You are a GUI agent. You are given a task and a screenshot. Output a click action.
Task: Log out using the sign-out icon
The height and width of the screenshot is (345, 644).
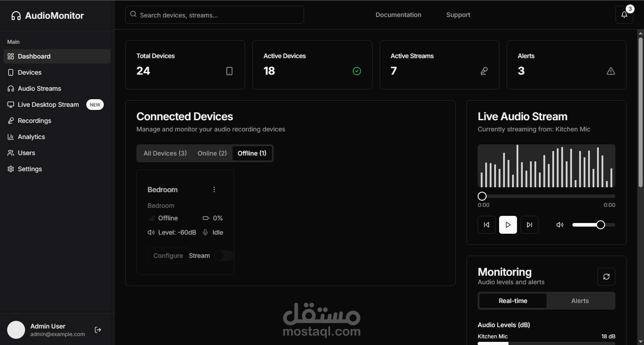click(98, 330)
